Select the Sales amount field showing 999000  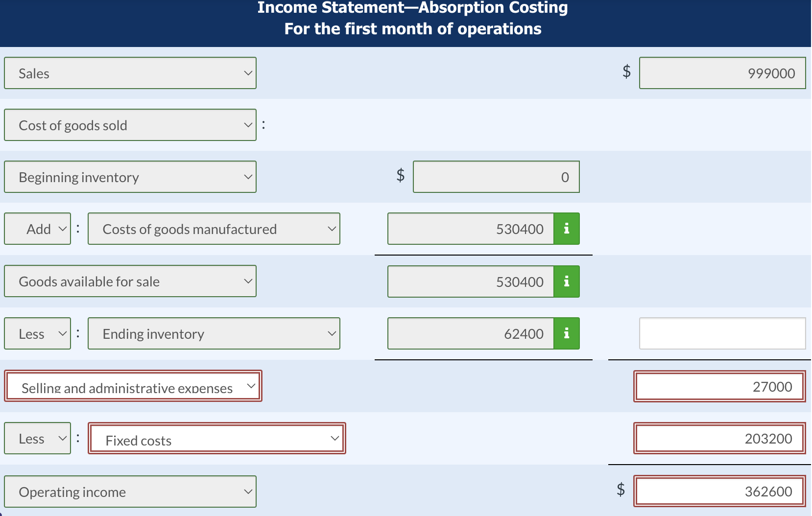coord(722,72)
